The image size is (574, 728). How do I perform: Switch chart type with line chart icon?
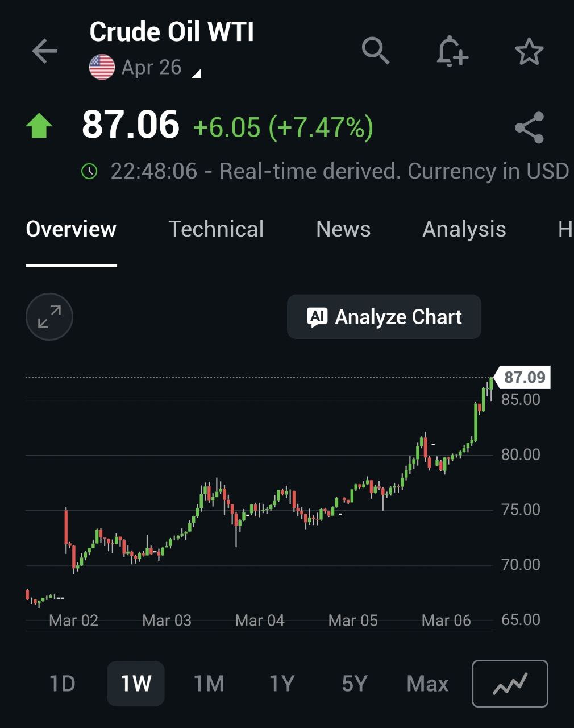[x=510, y=683]
